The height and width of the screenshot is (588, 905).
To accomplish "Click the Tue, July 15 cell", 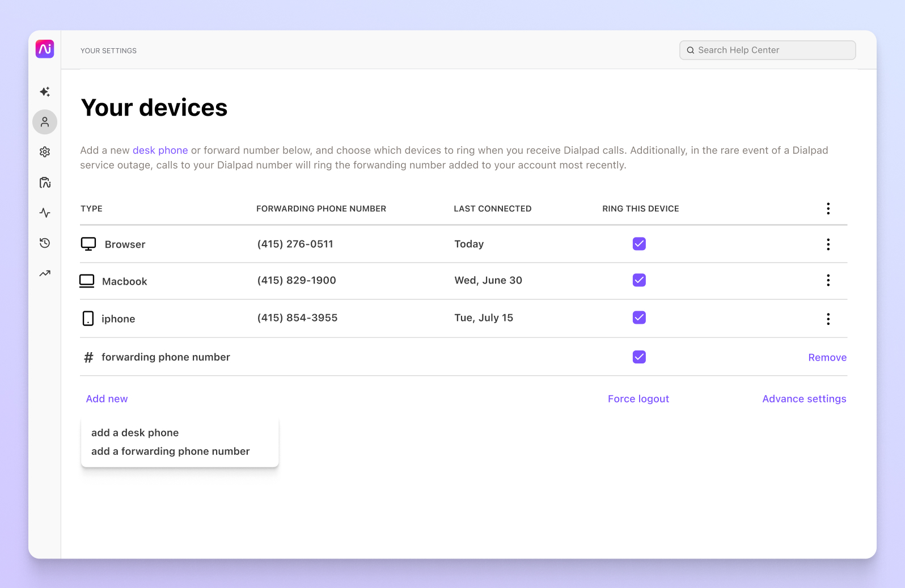I will tap(484, 318).
